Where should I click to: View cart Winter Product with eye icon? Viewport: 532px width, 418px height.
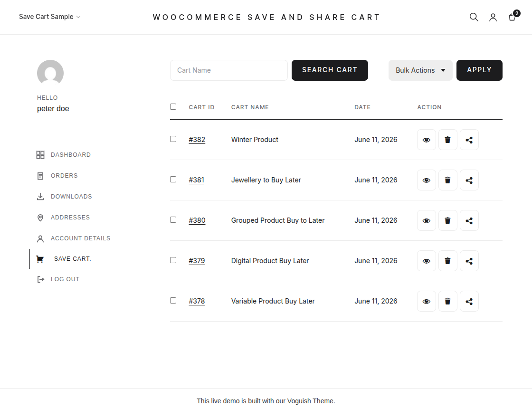[427, 140]
